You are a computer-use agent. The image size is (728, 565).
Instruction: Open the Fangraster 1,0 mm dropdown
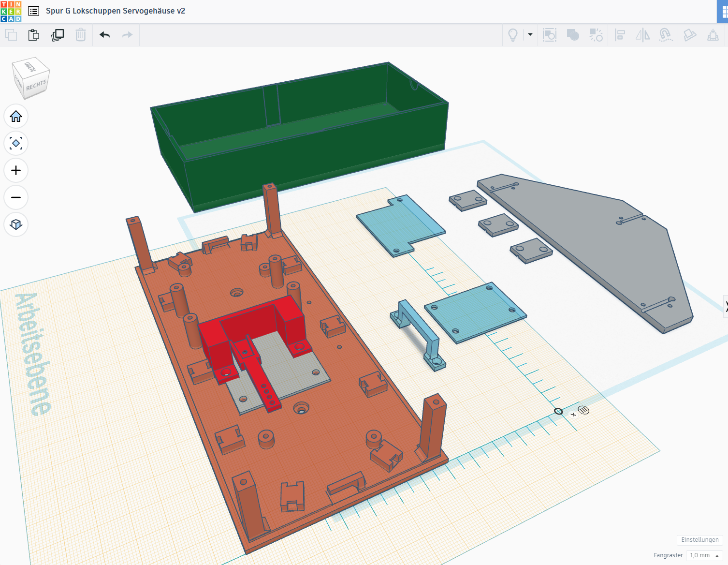704,555
